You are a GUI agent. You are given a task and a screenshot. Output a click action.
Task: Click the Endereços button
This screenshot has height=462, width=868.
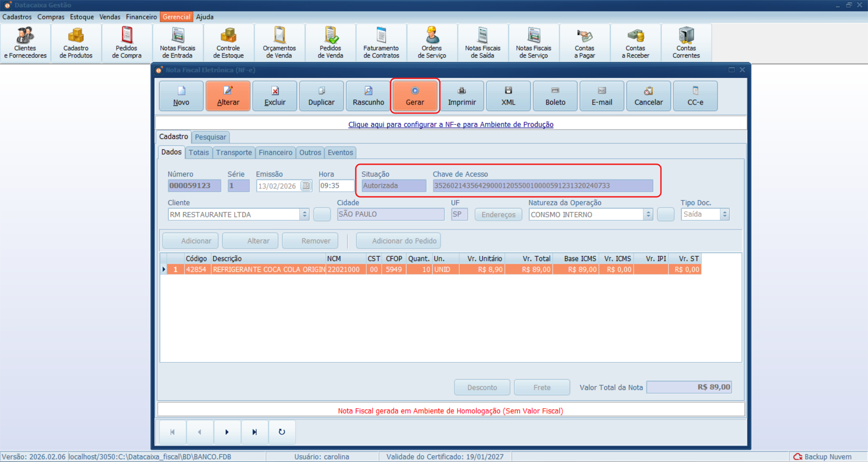tap(498, 214)
